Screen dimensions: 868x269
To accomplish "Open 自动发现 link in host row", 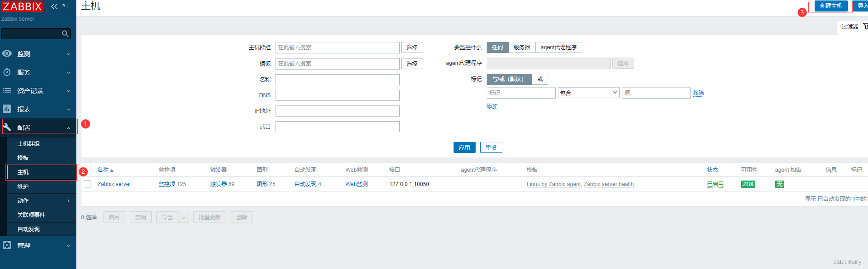I will point(305,184).
